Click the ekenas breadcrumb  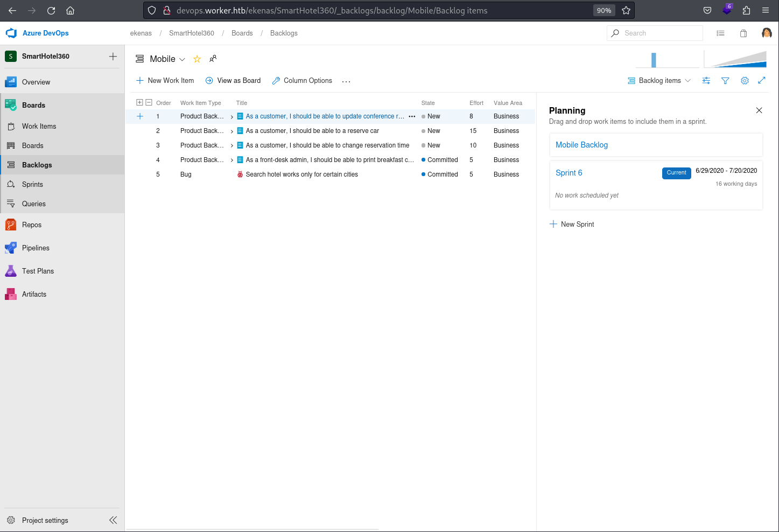click(141, 33)
